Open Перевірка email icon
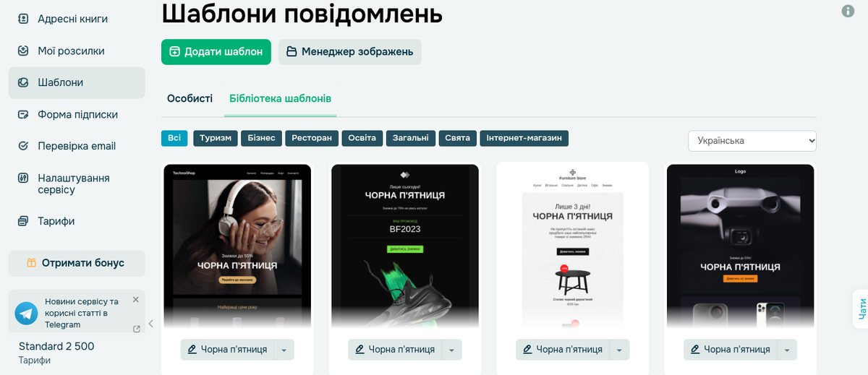This screenshot has height=375, width=868. [24, 146]
